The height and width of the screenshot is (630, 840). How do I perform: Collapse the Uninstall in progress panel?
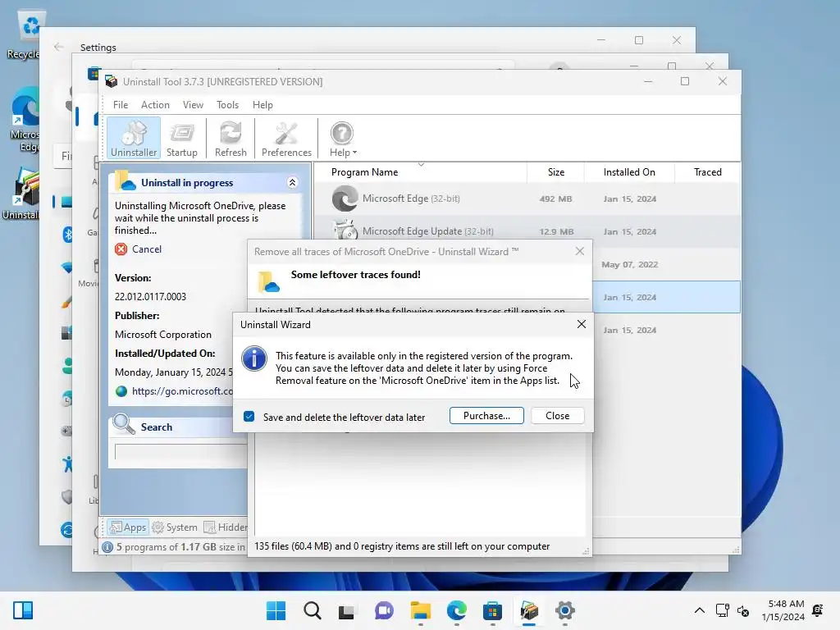coord(293,183)
